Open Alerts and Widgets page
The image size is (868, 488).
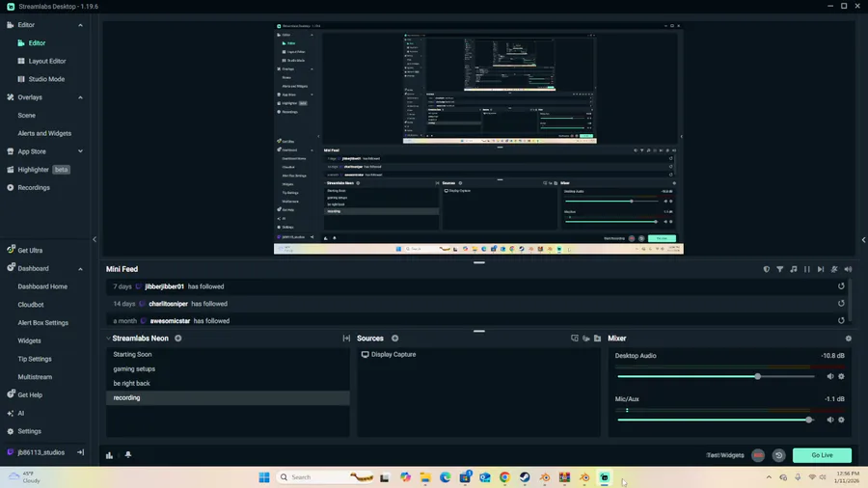point(44,133)
